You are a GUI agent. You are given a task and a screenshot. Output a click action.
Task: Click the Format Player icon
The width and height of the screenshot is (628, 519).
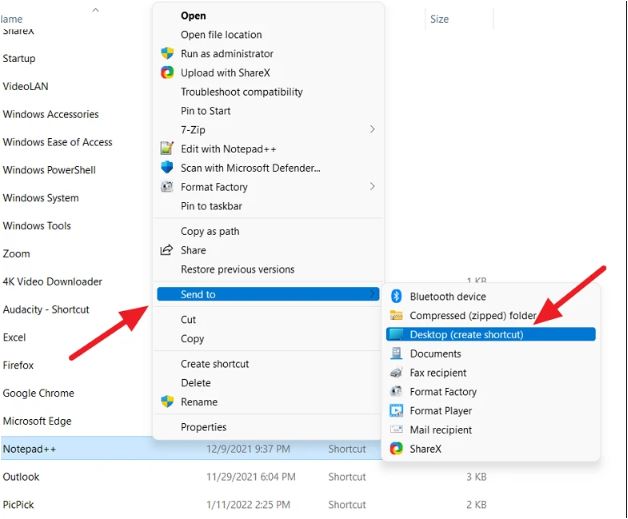click(396, 410)
